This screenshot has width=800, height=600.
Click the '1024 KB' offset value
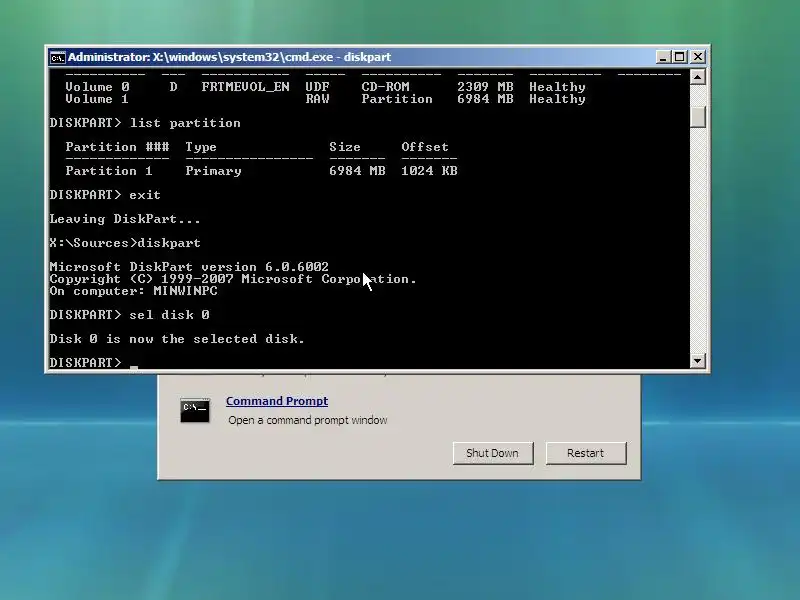(x=429, y=171)
